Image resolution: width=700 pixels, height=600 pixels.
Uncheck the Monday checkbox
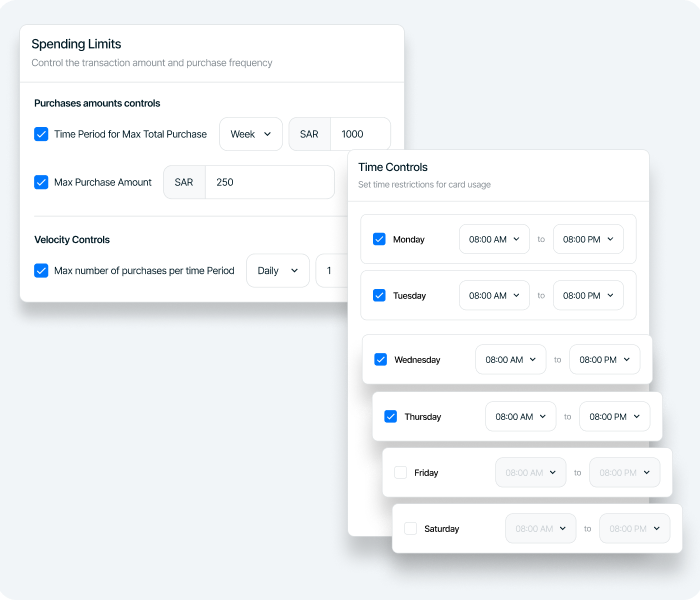[x=379, y=239]
